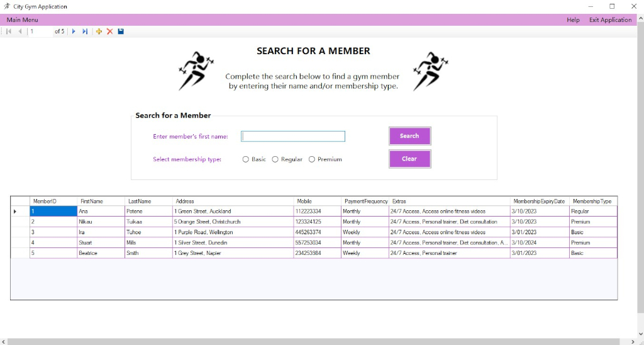The height and width of the screenshot is (345, 644).
Task: Click mobile number 234253984
Action: tap(317, 253)
